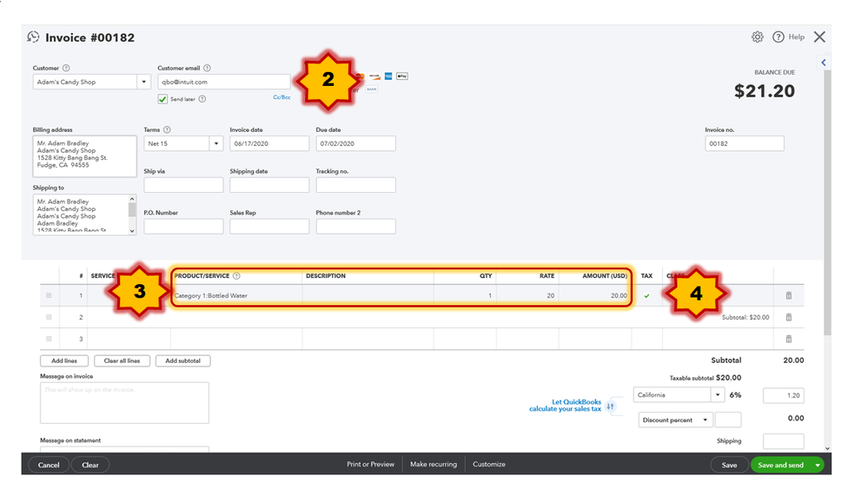
Task: Click the Invoice no. field
Action: (x=744, y=143)
